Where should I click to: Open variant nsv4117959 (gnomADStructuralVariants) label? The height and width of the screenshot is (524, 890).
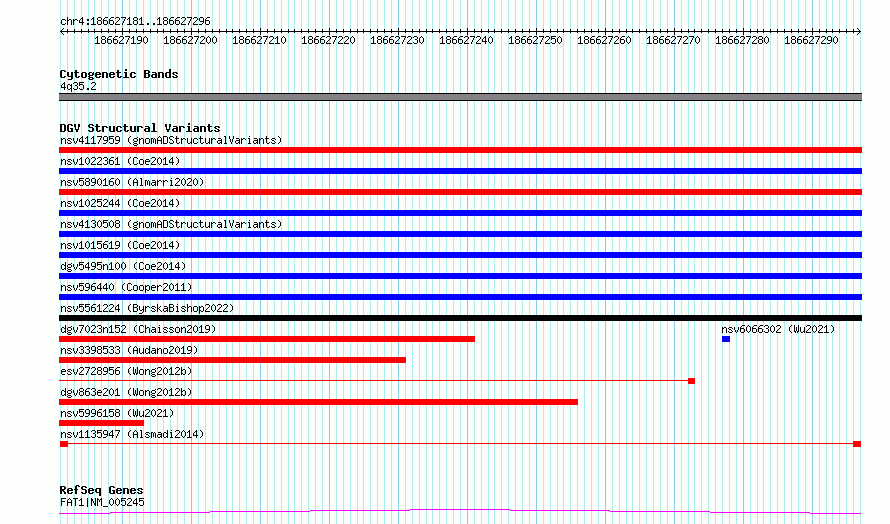pos(171,140)
